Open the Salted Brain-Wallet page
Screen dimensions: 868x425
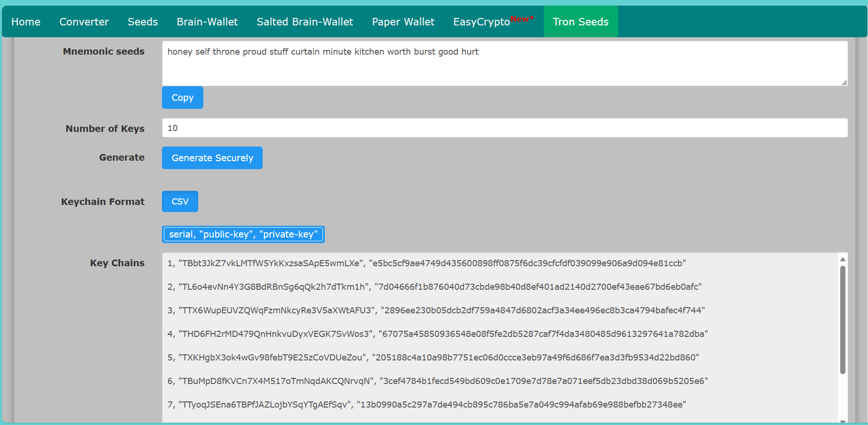pyautogui.click(x=305, y=22)
